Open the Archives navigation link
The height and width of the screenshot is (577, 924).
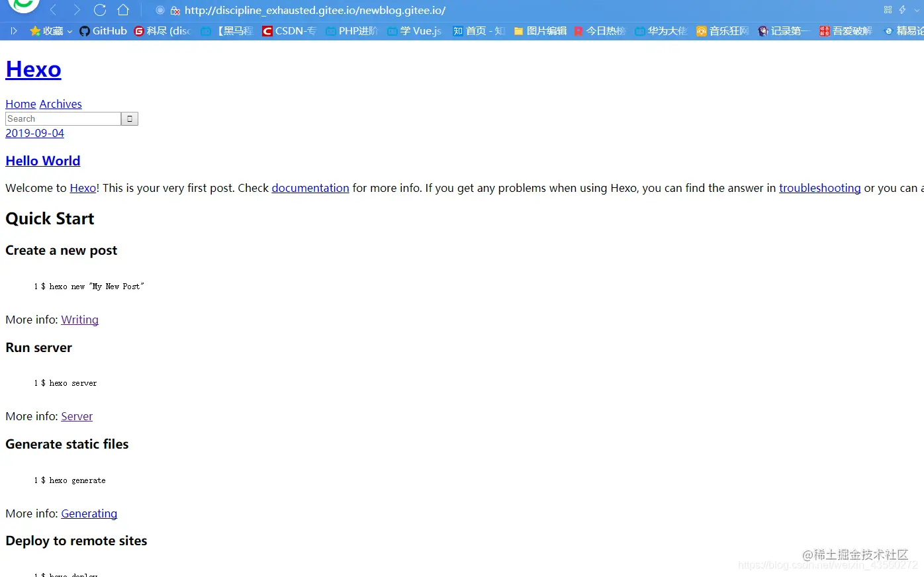pos(61,104)
